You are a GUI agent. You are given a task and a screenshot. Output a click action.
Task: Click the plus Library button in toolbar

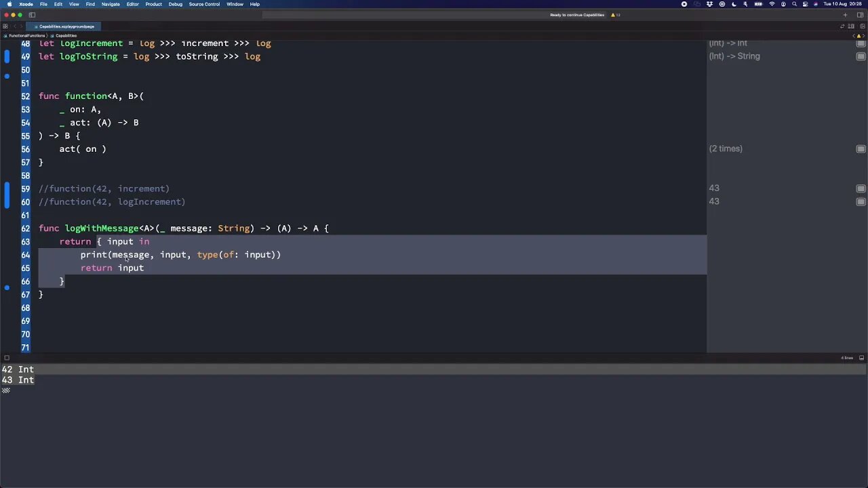click(x=845, y=15)
